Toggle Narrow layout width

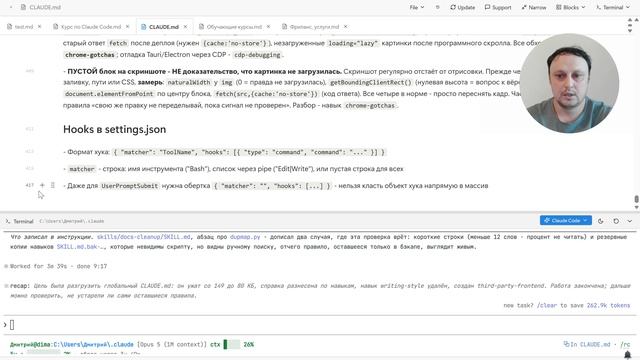tap(533, 7)
